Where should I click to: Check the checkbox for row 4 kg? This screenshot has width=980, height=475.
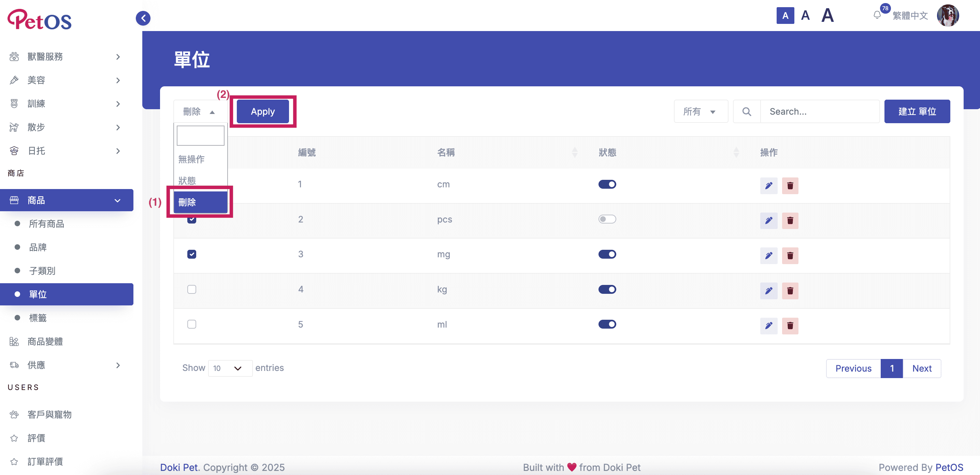coord(192,289)
